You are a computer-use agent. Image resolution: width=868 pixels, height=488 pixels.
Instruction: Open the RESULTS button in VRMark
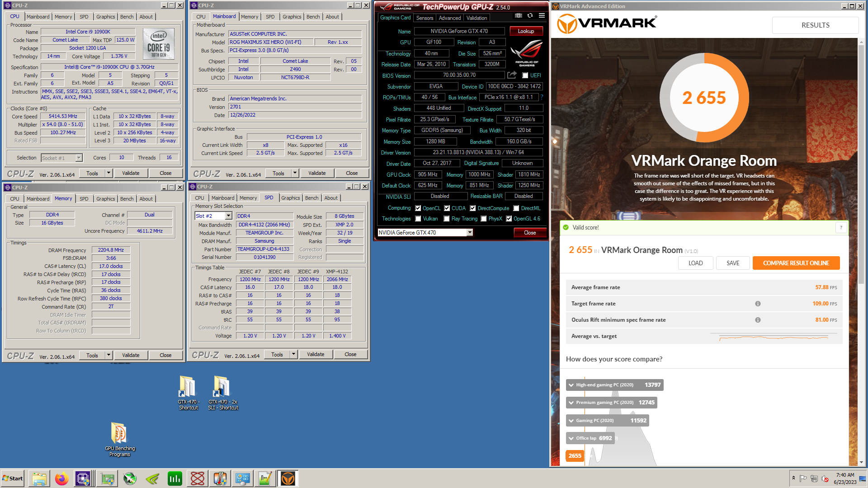click(815, 25)
